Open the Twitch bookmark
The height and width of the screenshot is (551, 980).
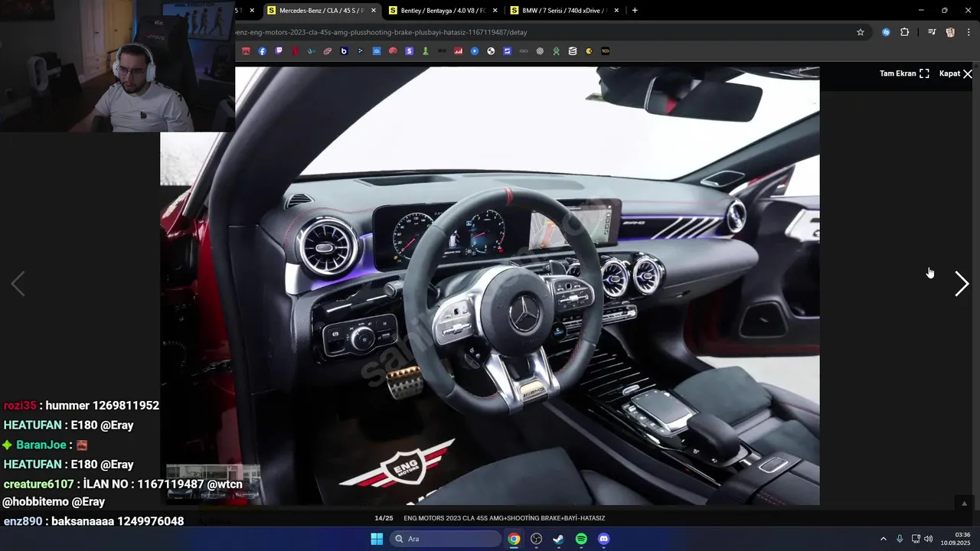[x=279, y=51]
